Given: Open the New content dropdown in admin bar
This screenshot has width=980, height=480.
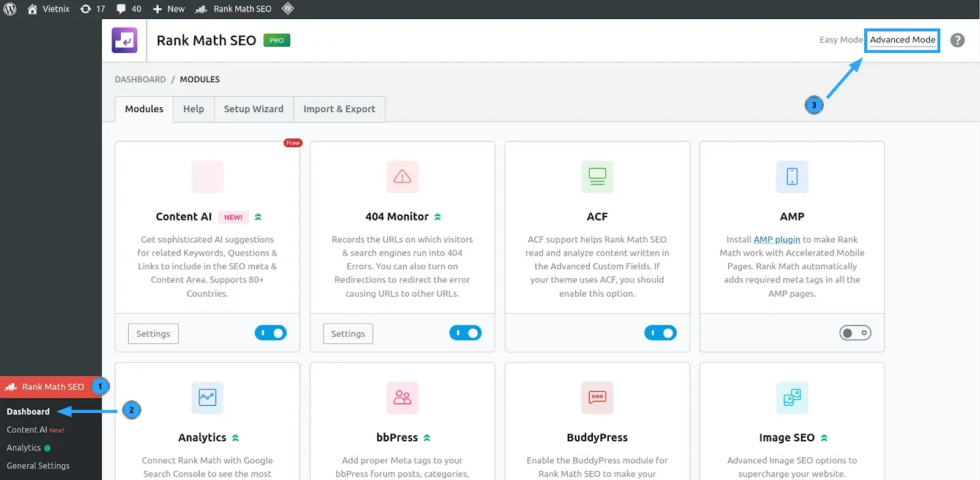Looking at the screenshot, I should [x=168, y=9].
